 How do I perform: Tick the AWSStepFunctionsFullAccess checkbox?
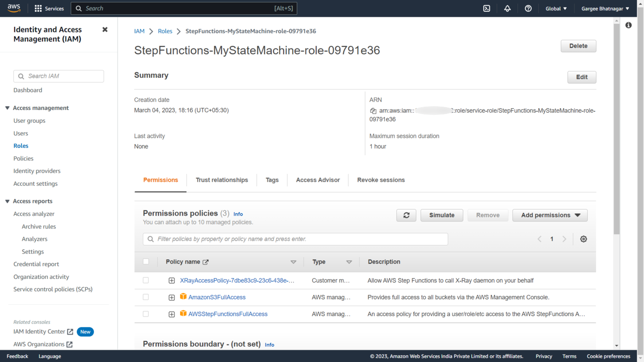click(x=146, y=314)
